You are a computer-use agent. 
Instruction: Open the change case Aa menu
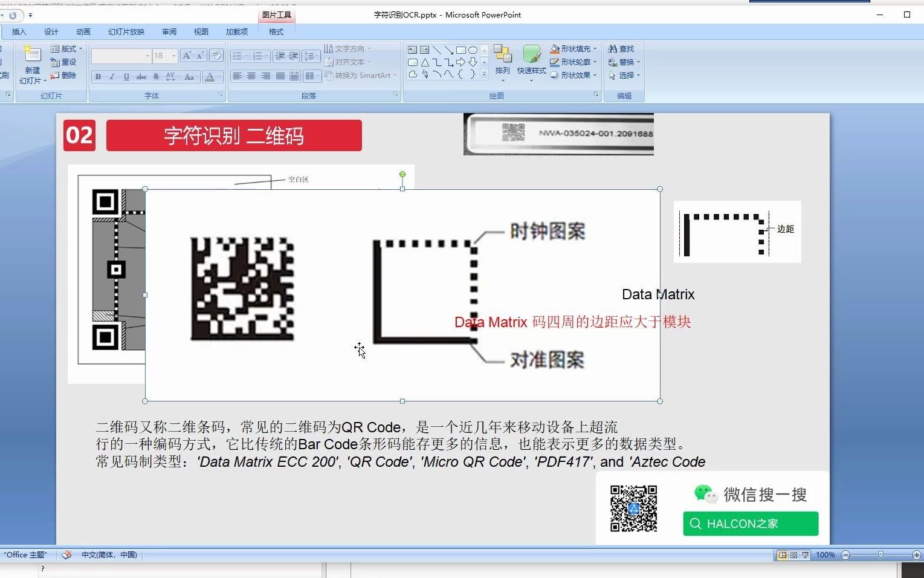point(190,76)
